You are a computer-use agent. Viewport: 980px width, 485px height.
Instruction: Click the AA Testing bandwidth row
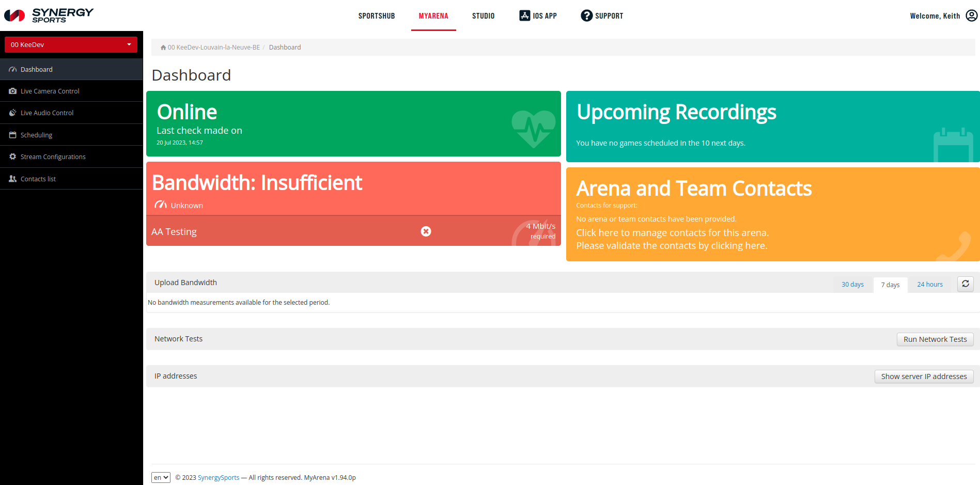coord(353,231)
